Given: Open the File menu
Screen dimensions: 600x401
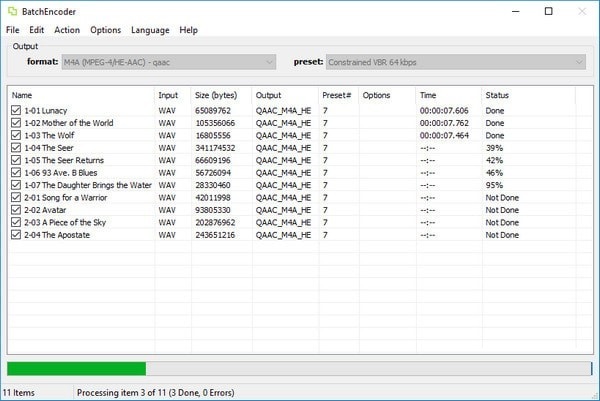Looking at the screenshot, I should coord(13,30).
